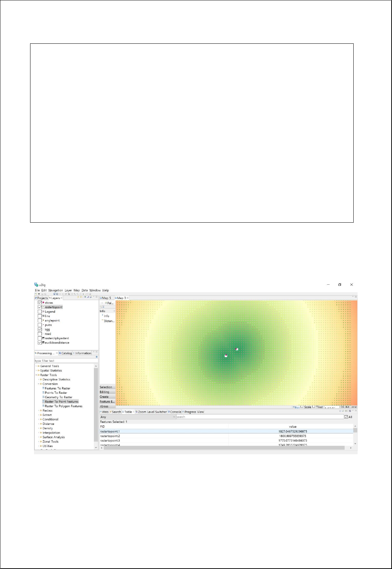The height and width of the screenshot is (569, 392).
Task: Click the type filter text field
Action: click(66, 361)
